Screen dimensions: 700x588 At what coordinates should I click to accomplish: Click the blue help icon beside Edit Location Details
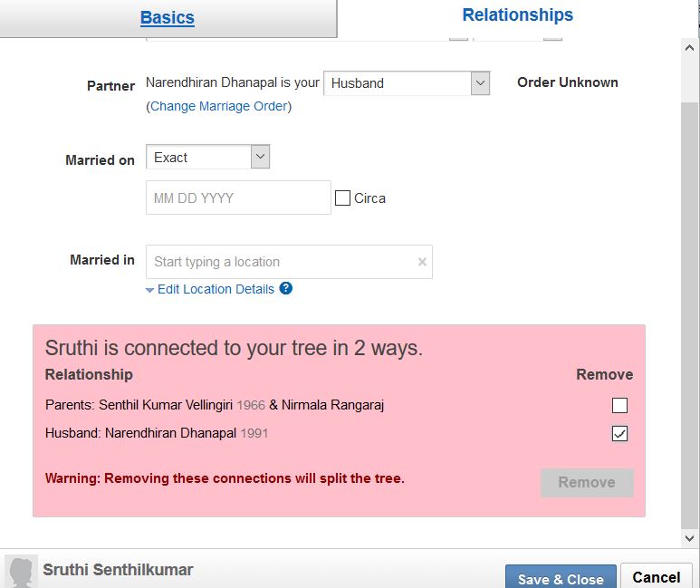coord(286,289)
